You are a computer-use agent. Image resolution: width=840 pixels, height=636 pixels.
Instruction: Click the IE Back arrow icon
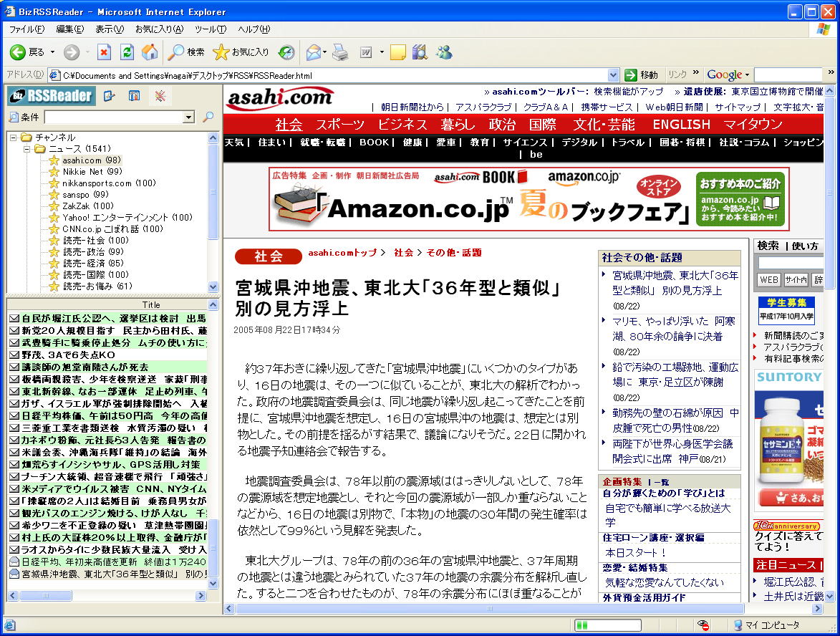(x=18, y=52)
